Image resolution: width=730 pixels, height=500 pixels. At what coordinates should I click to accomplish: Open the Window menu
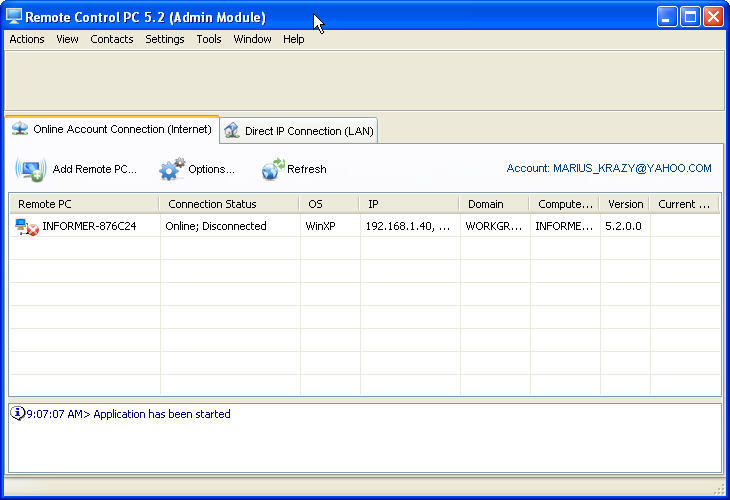pyautogui.click(x=252, y=39)
